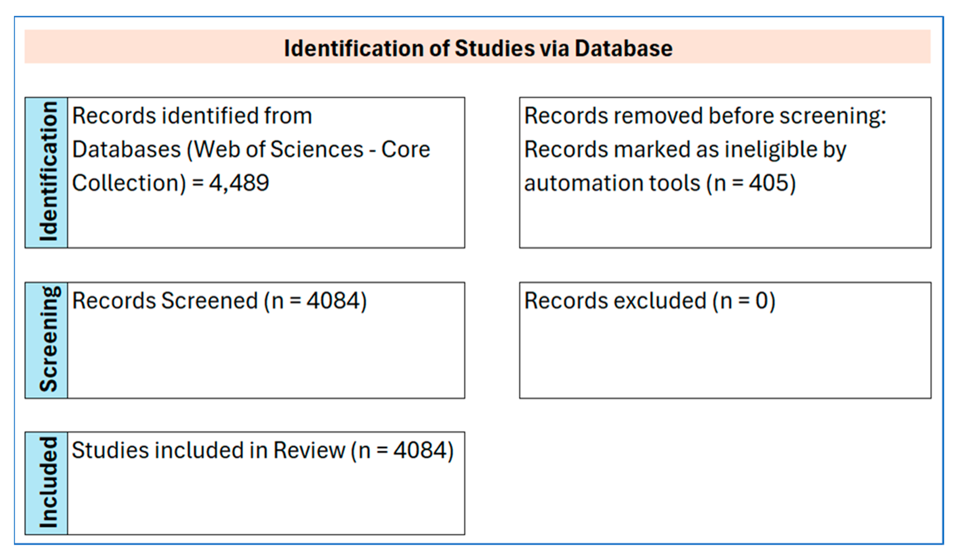Screen dimensions: 958x560
Task: Click 'Records excluded (n = 0)' text
Action: coord(649,301)
